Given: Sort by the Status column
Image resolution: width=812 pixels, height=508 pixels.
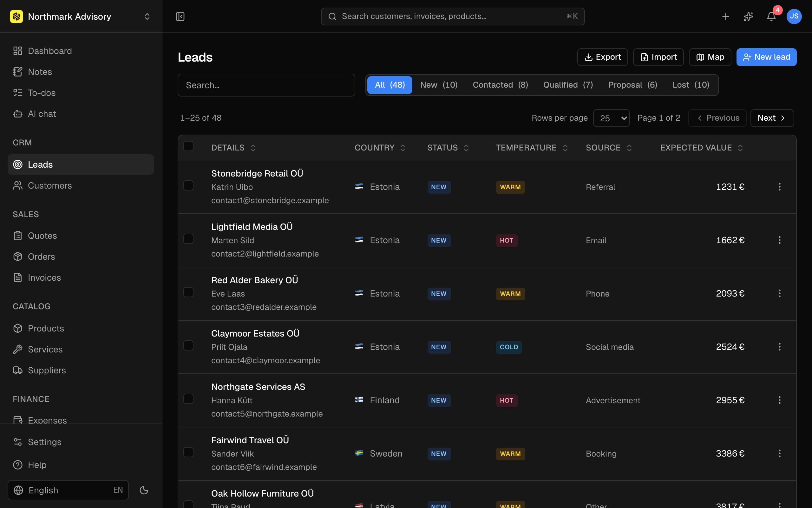Looking at the screenshot, I should (448, 148).
